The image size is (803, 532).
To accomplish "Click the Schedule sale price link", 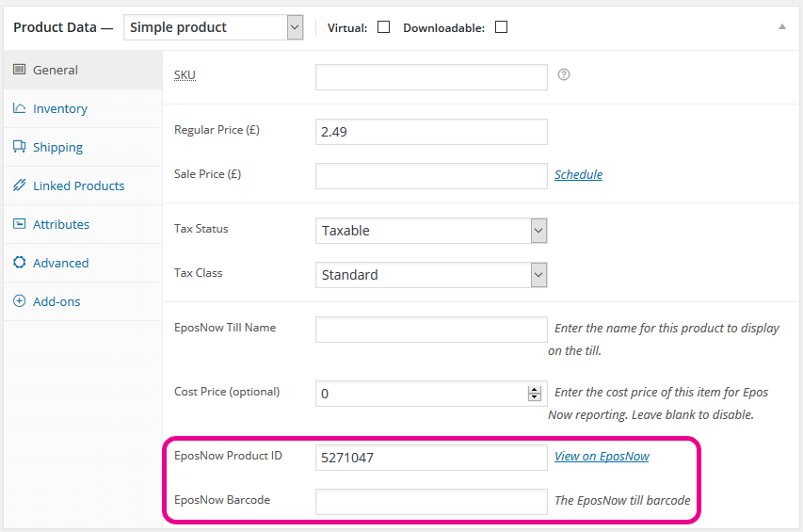I will pyautogui.click(x=578, y=174).
